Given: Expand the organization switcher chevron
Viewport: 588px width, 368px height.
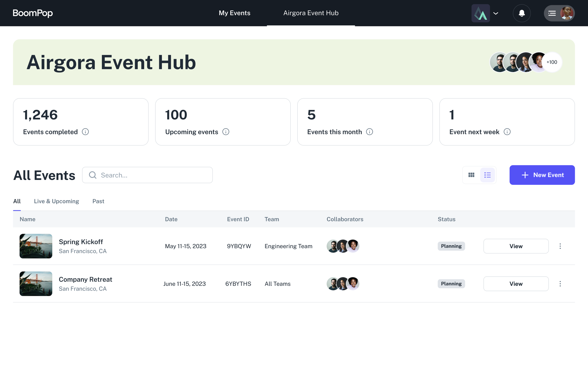Looking at the screenshot, I should click(x=496, y=13).
